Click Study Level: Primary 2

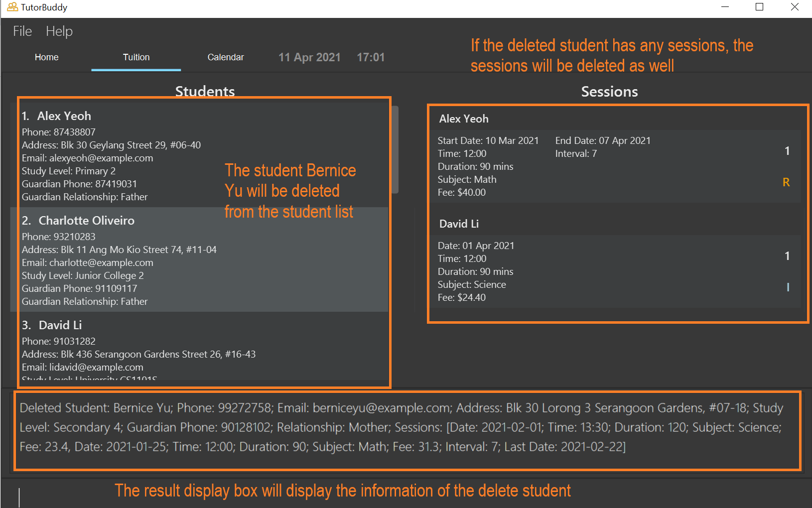(x=69, y=171)
